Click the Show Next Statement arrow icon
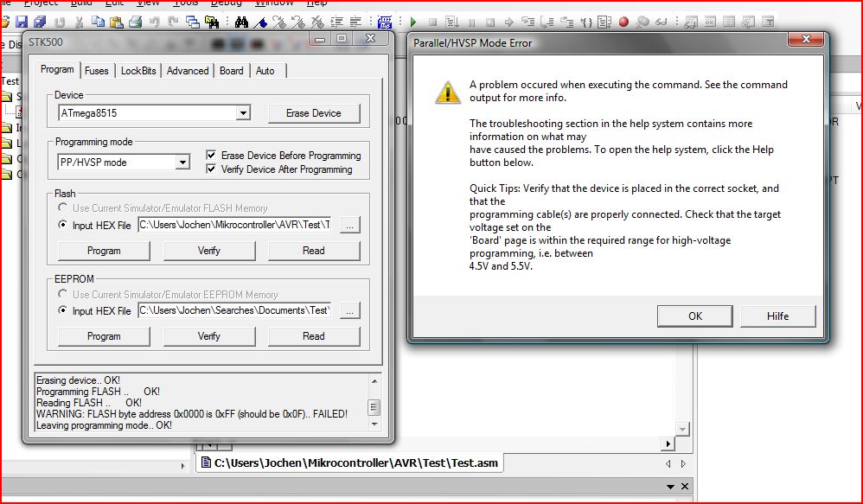 [x=509, y=22]
